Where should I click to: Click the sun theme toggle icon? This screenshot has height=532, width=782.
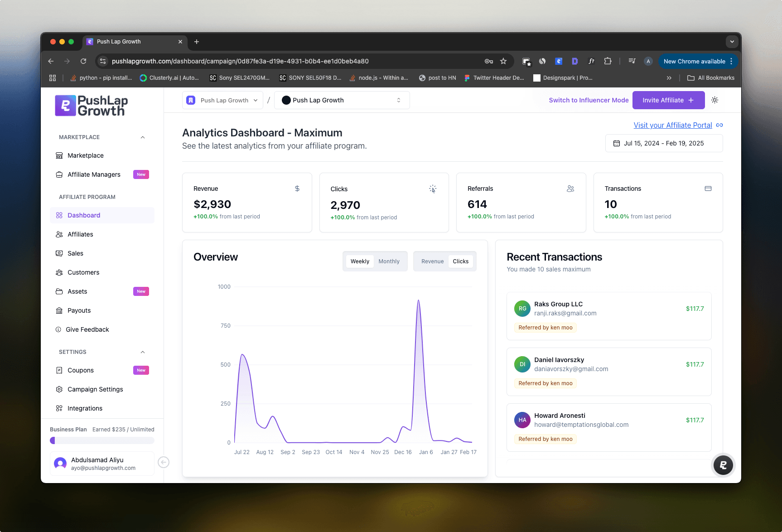point(714,100)
